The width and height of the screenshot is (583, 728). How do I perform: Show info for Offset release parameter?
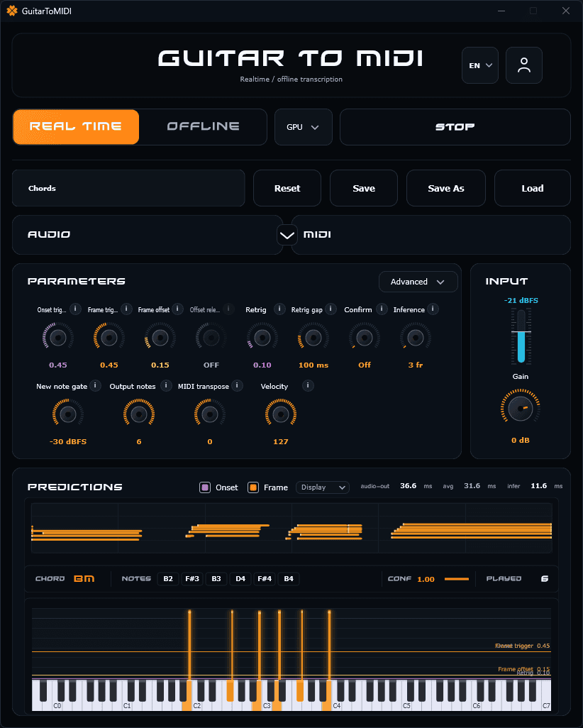click(228, 309)
